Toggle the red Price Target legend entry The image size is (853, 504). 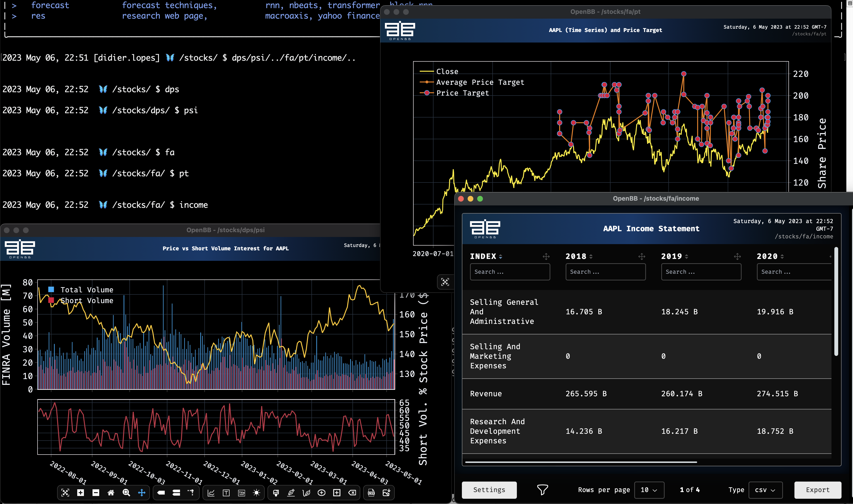click(x=454, y=93)
